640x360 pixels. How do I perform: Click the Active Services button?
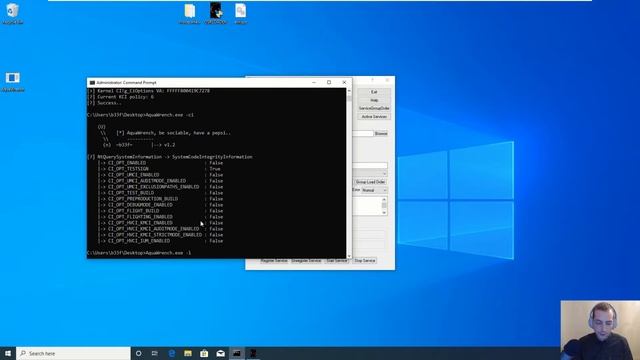click(374, 117)
